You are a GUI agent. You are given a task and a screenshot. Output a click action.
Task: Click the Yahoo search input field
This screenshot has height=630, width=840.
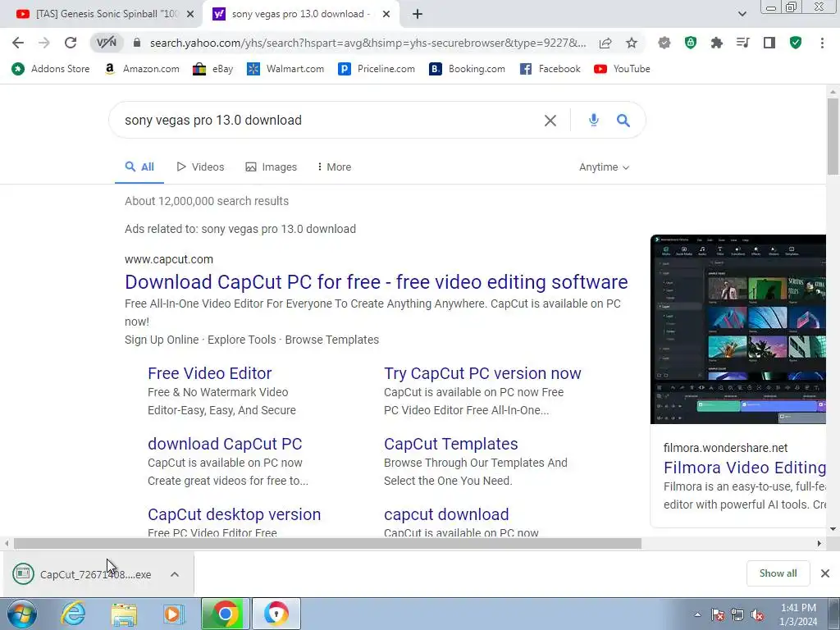tap(326, 120)
